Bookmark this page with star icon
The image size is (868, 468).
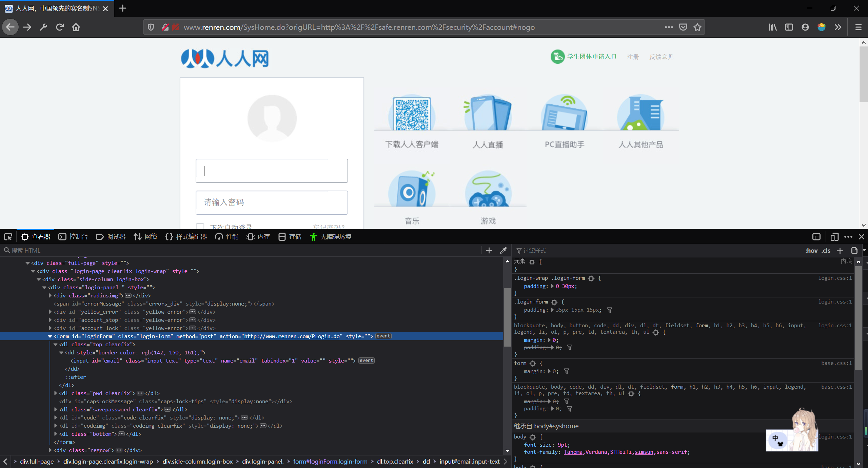pos(697,27)
